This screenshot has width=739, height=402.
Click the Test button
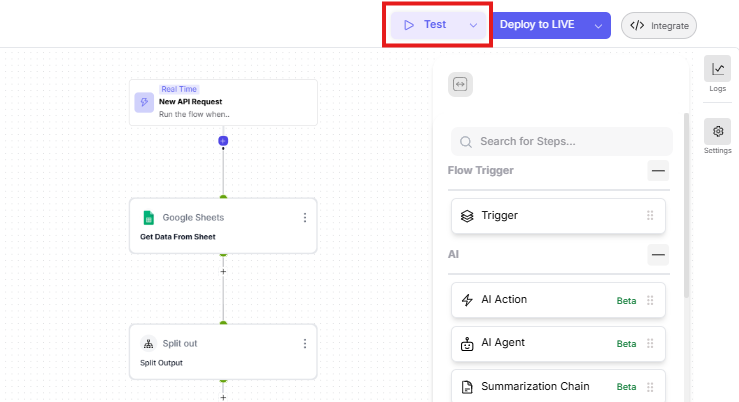[426, 25]
